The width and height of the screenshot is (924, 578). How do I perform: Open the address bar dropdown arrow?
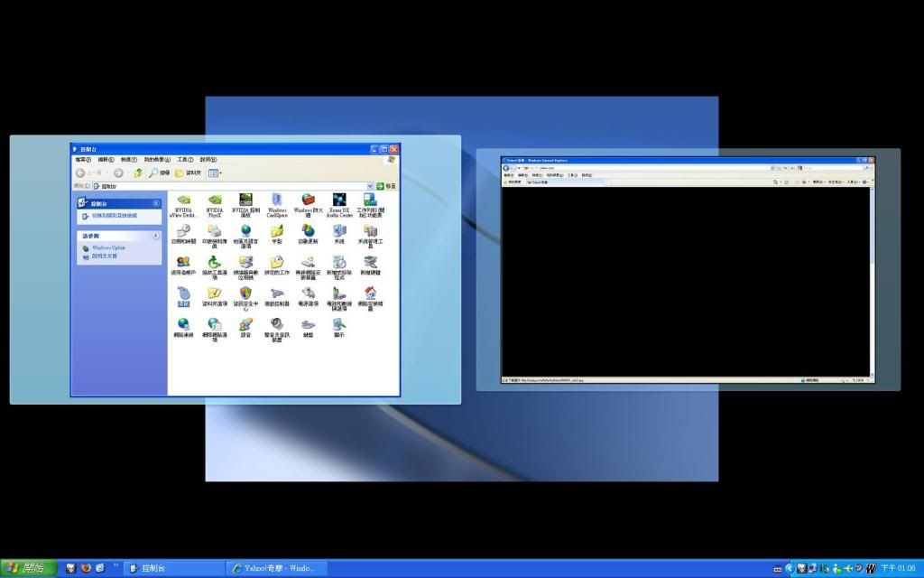coord(370,186)
